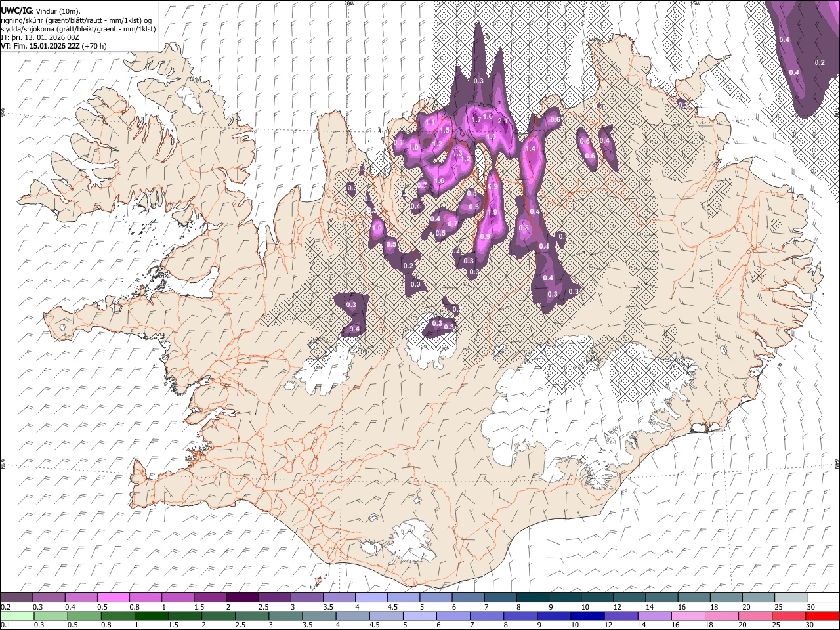Click the 64N latitude label on right edge

pyautogui.click(x=837, y=464)
